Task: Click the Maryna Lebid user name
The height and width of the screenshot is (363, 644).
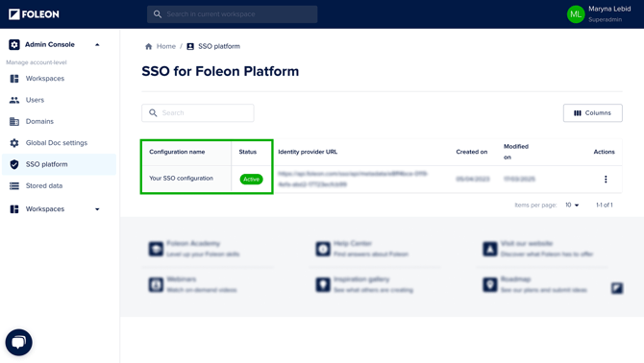Action: [609, 9]
